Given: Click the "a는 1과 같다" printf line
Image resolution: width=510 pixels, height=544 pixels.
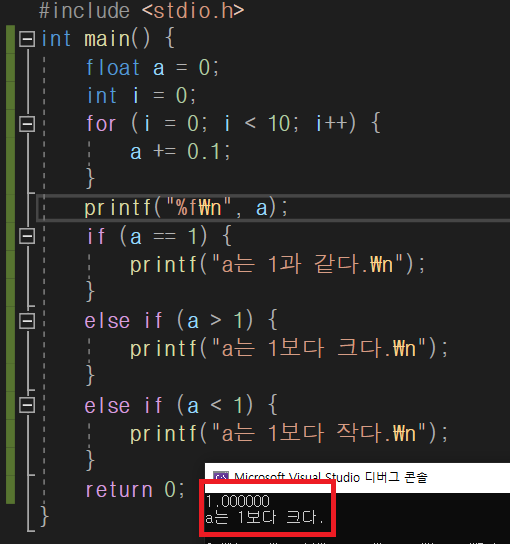Looking at the screenshot, I should (278, 264).
